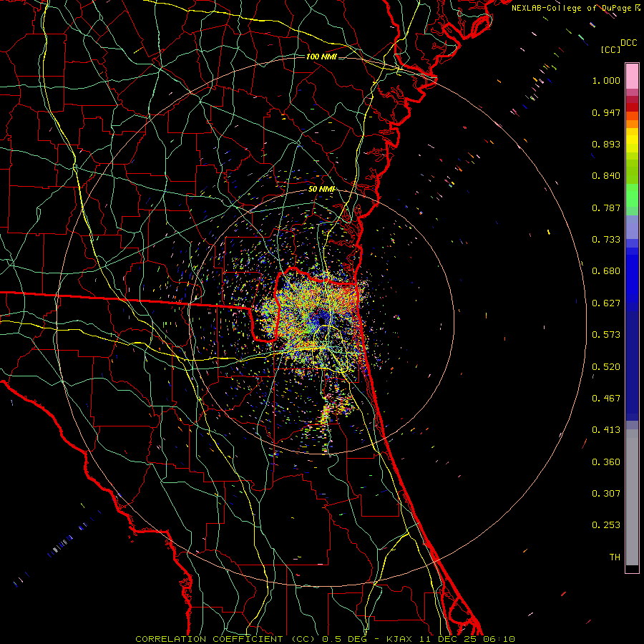Click the 0.733 color scale value

coord(606,240)
